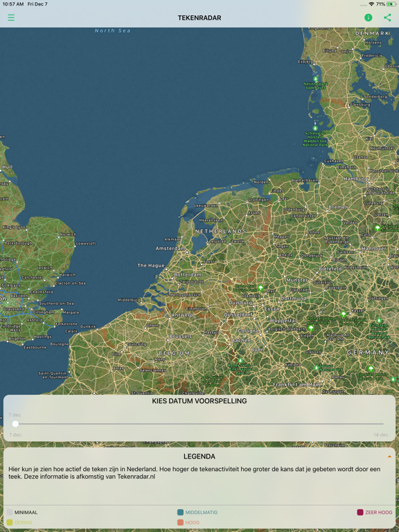Tap the Rothaargebirge Nature Park tree icon
399x532 pixels.
coord(310,328)
